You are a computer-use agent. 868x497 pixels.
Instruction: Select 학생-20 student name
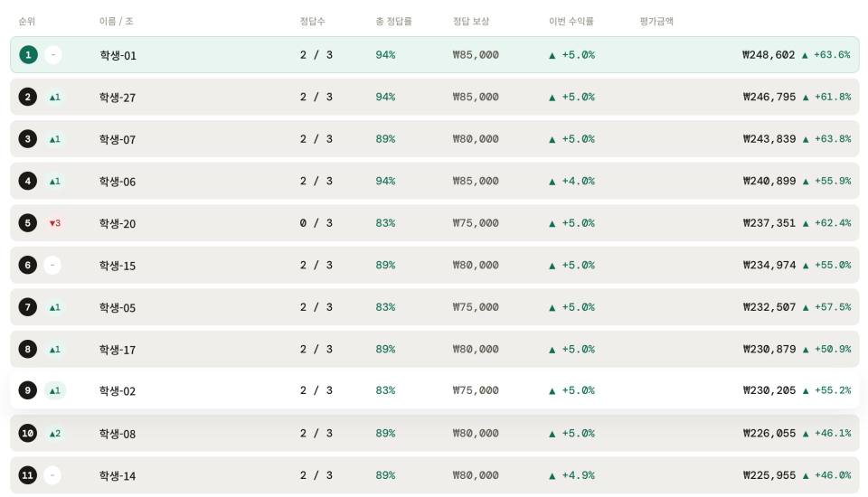(118, 223)
